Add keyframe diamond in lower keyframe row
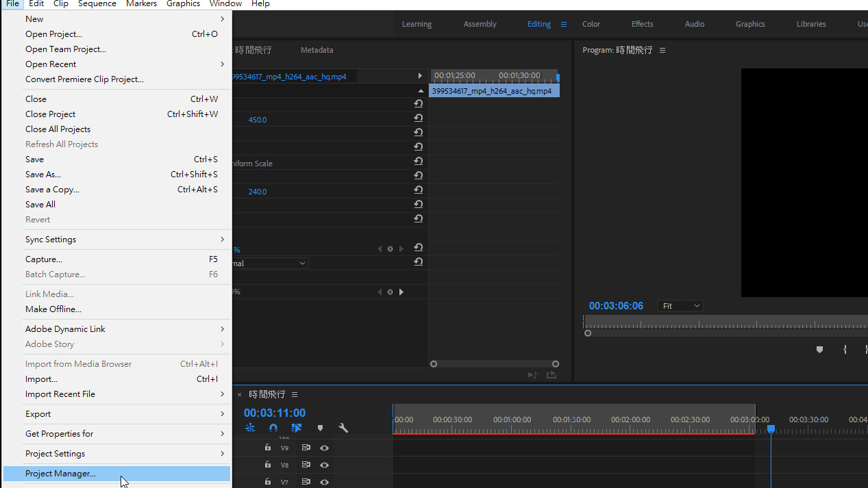The width and height of the screenshot is (868, 488). tap(390, 292)
